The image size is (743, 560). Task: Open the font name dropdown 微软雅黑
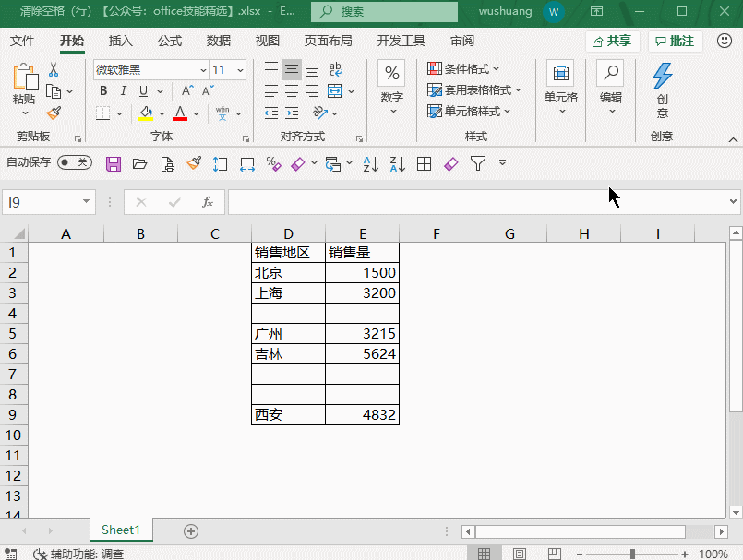click(x=203, y=70)
